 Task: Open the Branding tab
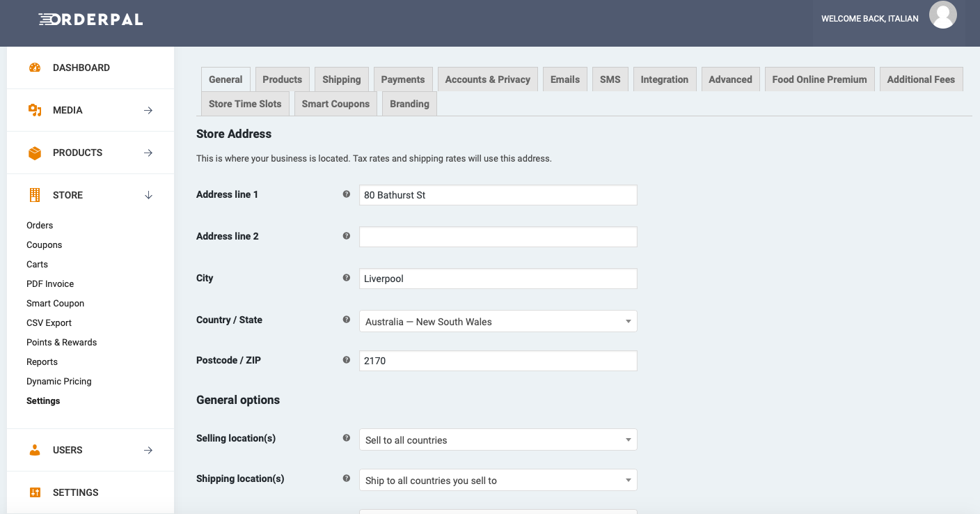409,104
